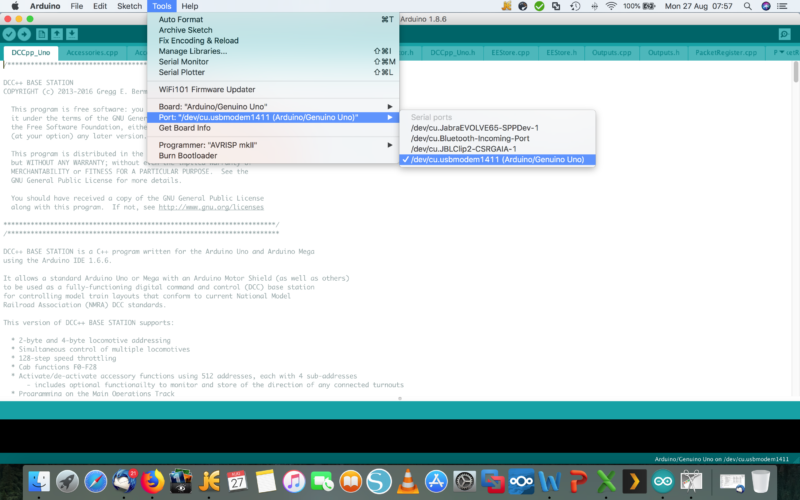Open iBooks from the dock
Screen dimensions: 800x500
click(351, 481)
